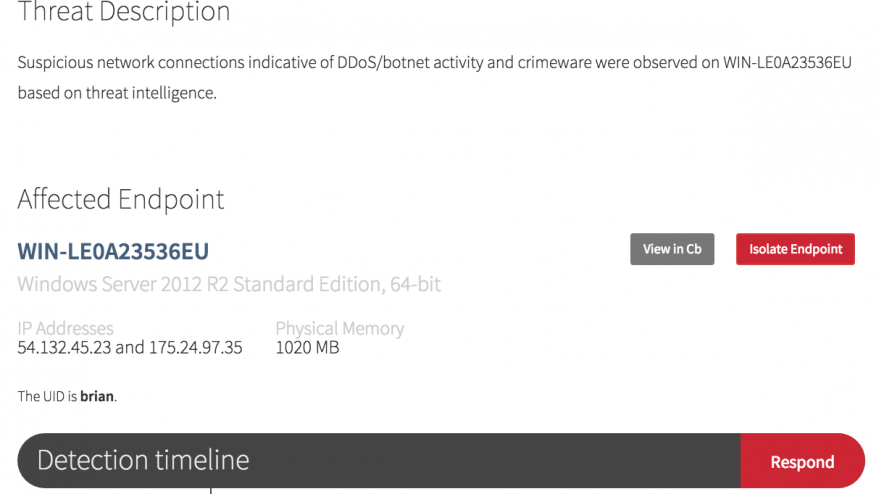Click the words threat intelligence in the description
Screen dimensions: 884x494
(154, 93)
